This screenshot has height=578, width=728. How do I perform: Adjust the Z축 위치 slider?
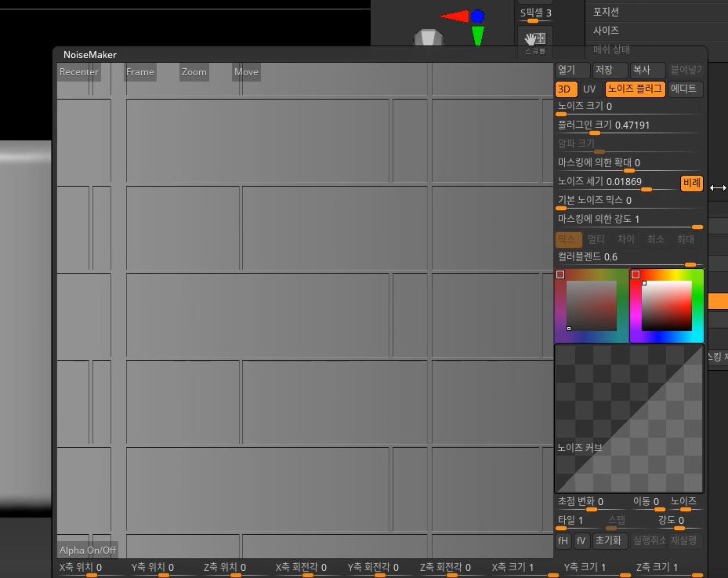tap(236, 569)
